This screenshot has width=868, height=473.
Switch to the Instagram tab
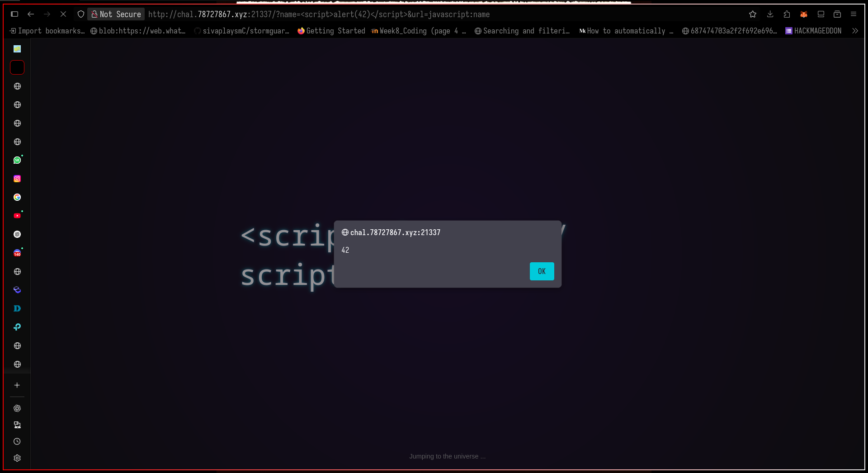coord(17,179)
